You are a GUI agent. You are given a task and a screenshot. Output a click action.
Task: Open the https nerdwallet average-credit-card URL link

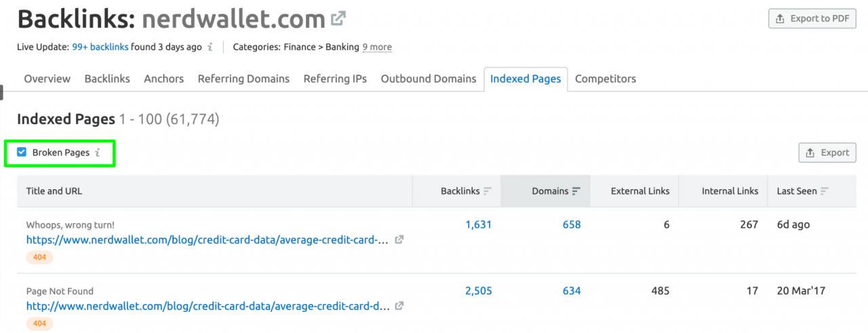[x=208, y=239]
